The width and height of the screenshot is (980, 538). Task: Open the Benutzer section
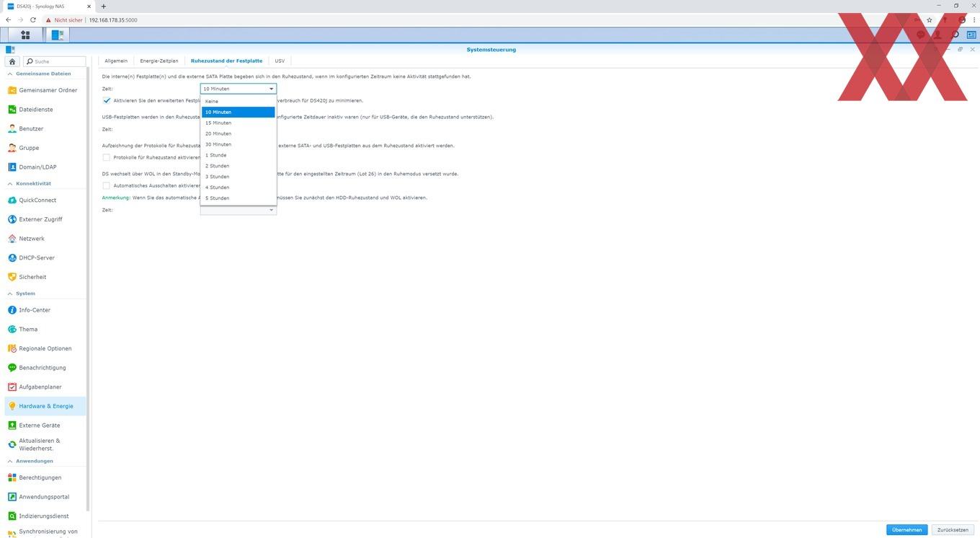pos(45,128)
